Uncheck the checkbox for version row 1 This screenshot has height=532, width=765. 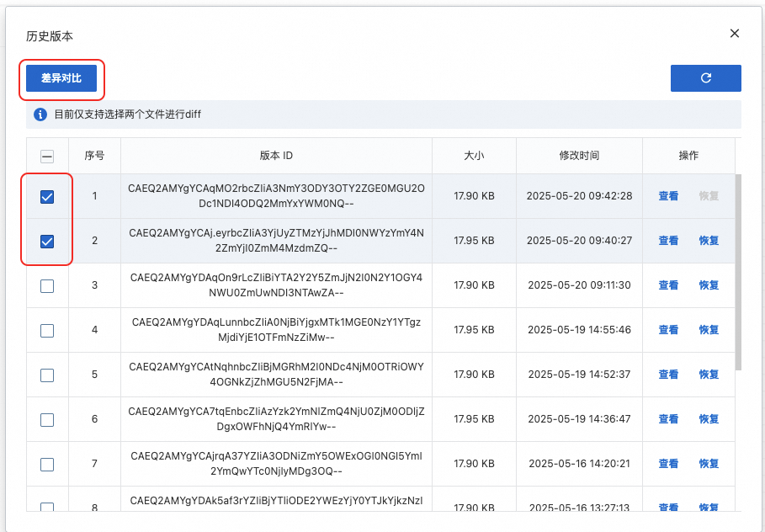click(x=47, y=197)
